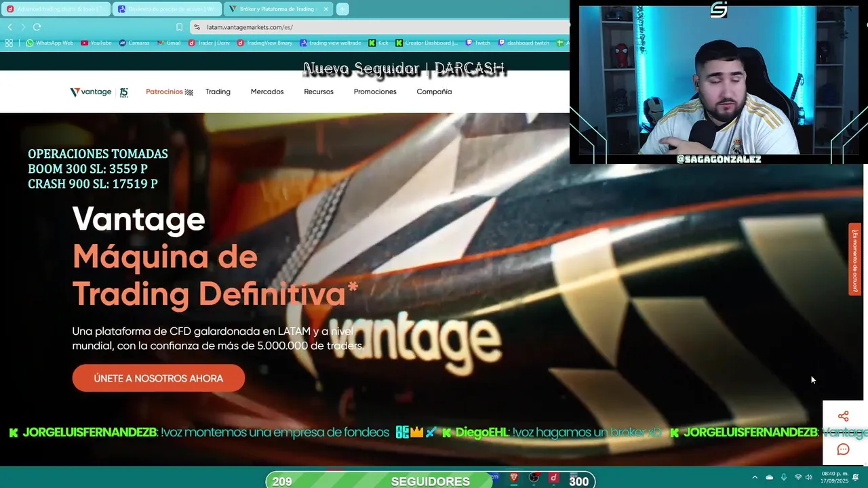Open the YouTube bookmark
The height and width of the screenshot is (488, 868).
(96, 43)
